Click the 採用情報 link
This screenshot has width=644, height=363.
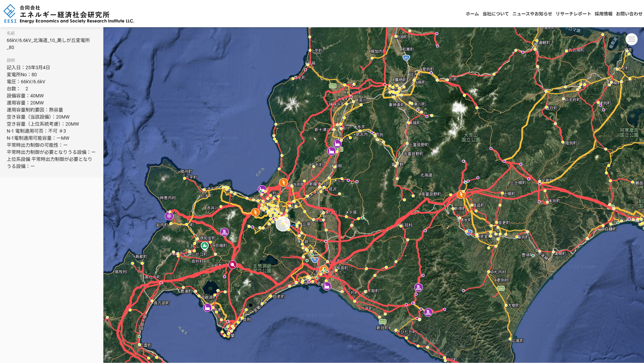click(x=603, y=14)
